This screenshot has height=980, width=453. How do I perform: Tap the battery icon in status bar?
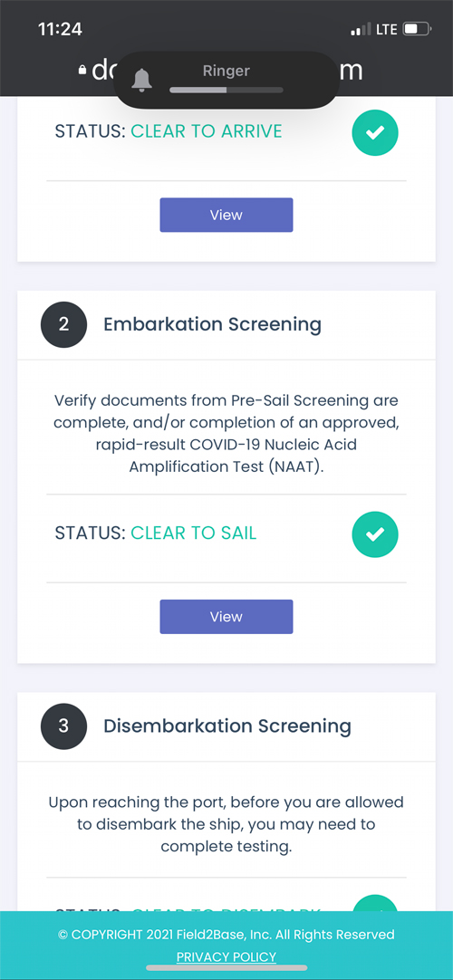418,29
